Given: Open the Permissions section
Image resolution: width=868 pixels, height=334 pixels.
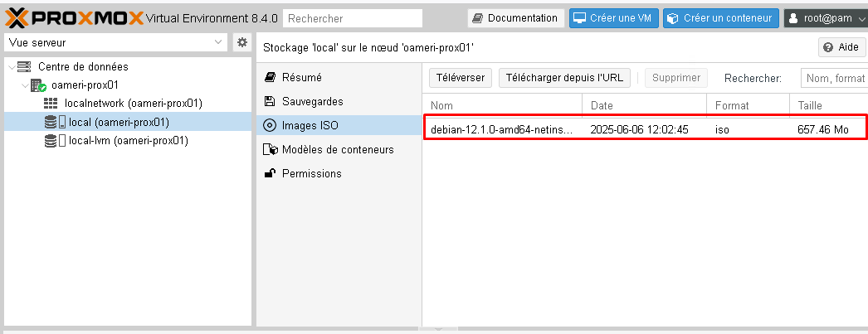Looking at the screenshot, I should (x=339, y=173).
